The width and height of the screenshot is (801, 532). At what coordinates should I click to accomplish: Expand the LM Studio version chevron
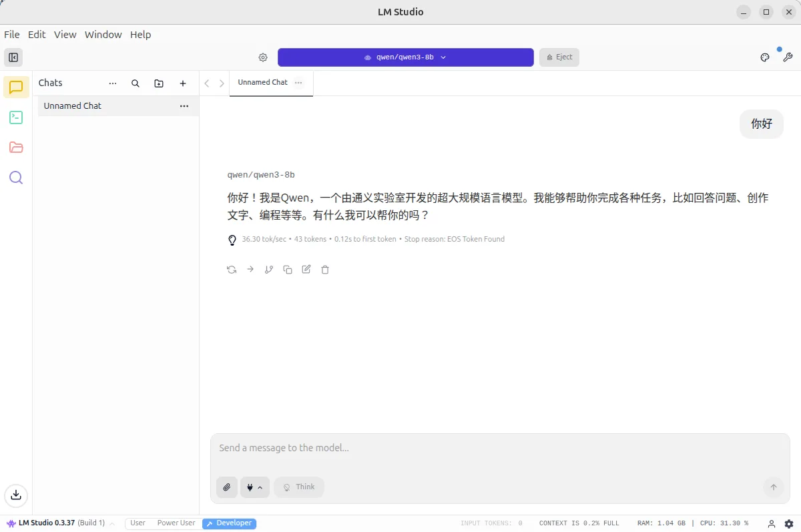[x=112, y=523]
